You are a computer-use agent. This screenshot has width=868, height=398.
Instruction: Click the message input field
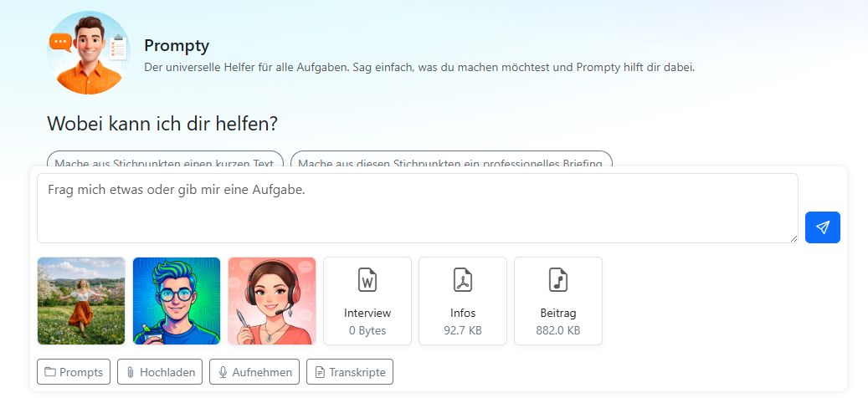(418, 208)
